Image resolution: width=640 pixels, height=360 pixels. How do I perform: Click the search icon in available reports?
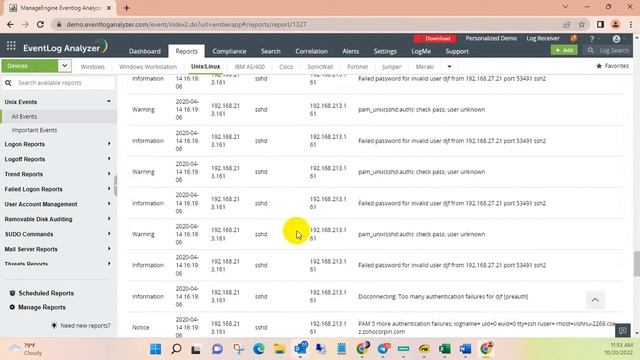click(x=8, y=83)
